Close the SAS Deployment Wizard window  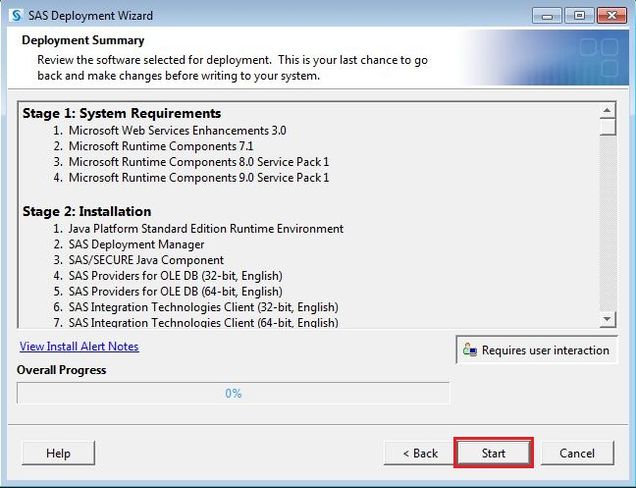(612, 16)
